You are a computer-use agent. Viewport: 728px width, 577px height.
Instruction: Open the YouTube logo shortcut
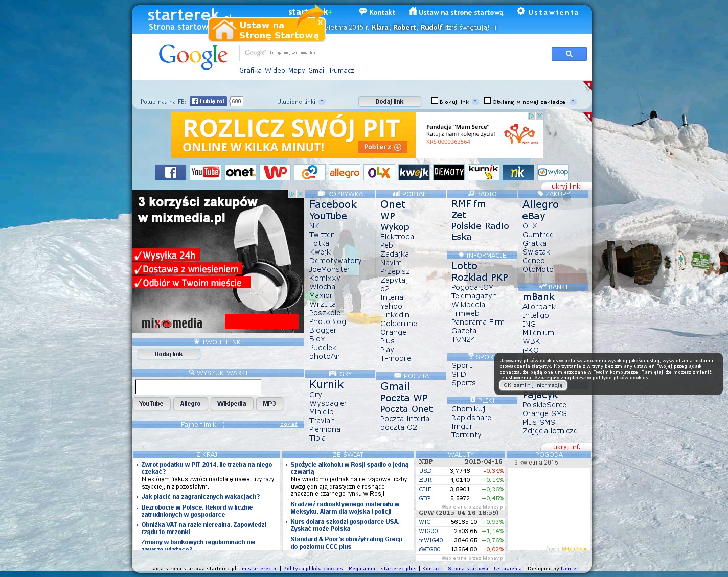[x=205, y=172]
